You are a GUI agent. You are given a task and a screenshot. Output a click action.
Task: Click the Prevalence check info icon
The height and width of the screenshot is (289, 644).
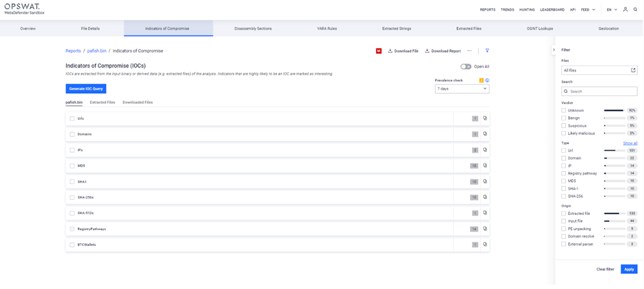coord(487,80)
